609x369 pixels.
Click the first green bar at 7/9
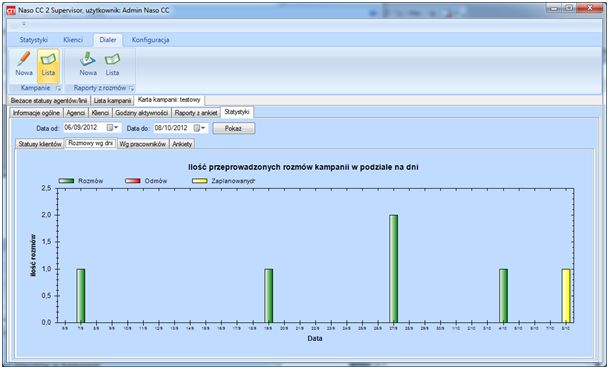[x=80, y=296]
